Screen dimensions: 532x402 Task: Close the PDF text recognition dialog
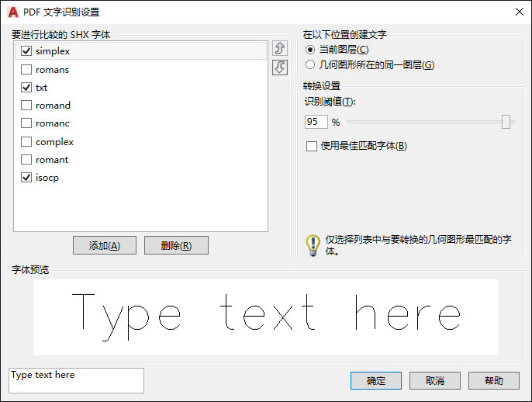[x=519, y=12]
